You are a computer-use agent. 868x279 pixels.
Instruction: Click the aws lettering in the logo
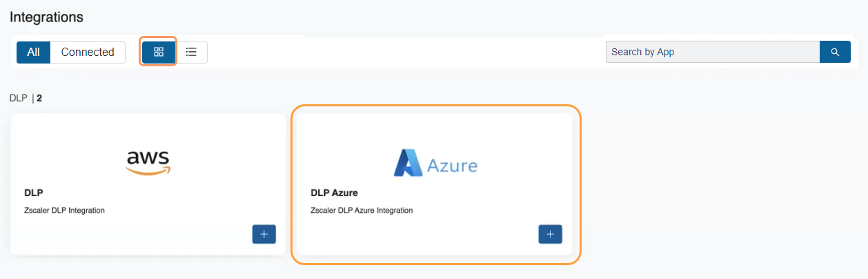(148, 156)
